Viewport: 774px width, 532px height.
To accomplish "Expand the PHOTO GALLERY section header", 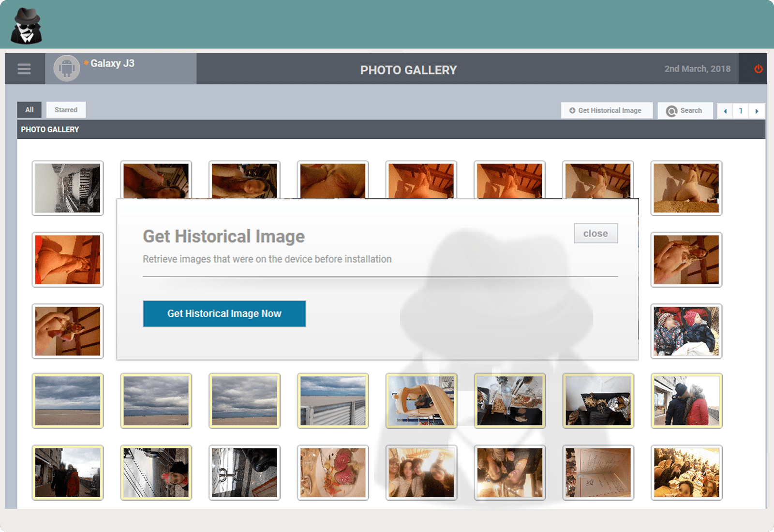I will coord(49,129).
